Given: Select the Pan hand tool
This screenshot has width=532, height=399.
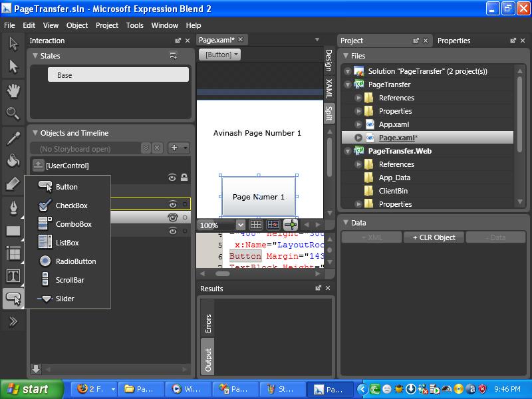Looking at the screenshot, I should pos(13,91).
